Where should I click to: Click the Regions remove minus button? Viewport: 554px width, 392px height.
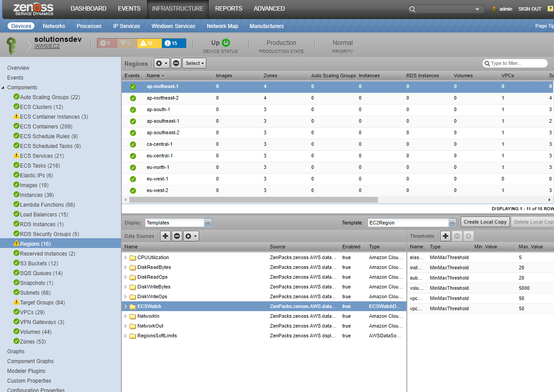(x=176, y=64)
